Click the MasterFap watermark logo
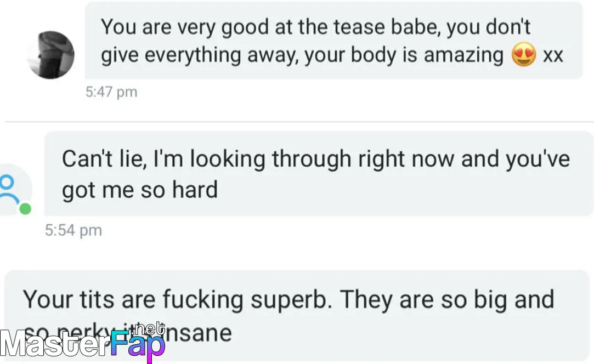The width and height of the screenshot is (594, 364). pos(83,343)
